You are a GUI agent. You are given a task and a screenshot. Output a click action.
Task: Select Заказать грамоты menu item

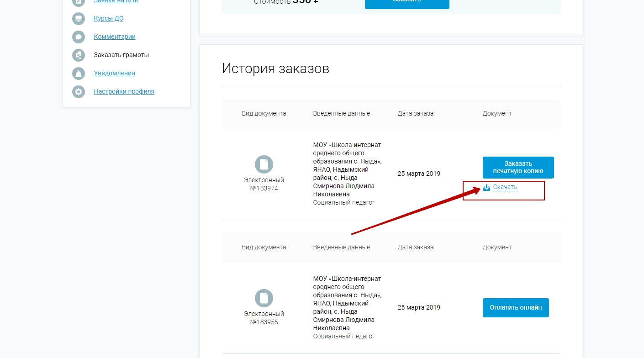(x=121, y=55)
